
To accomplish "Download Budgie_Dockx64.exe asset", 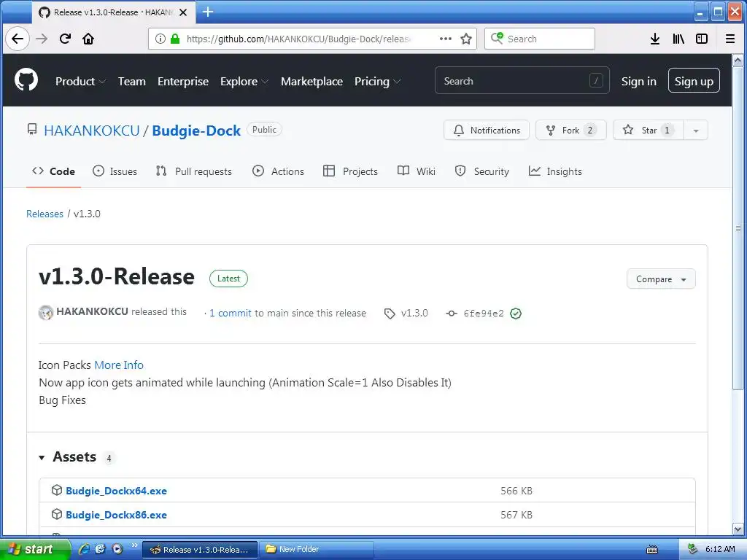I will (x=116, y=491).
